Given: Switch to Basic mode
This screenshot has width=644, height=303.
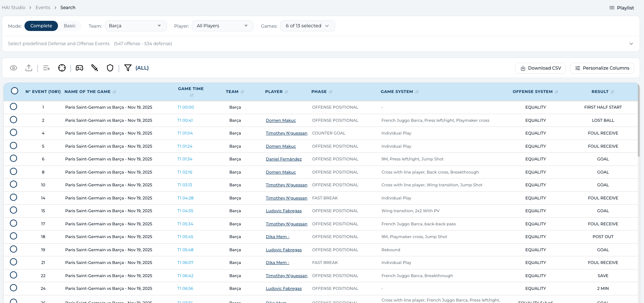Looking at the screenshot, I should click(x=70, y=26).
